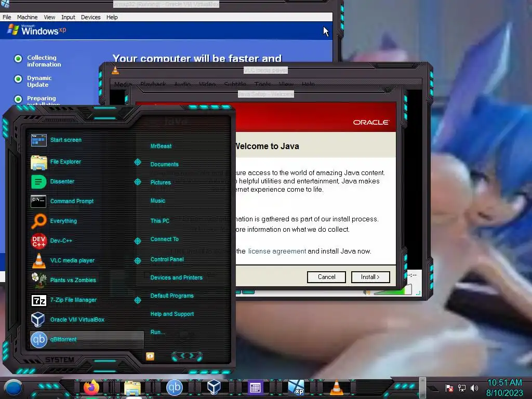Click the yellow notification icon in start menu
The height and width of the screenshot is (399, 532).
(150, 356)
